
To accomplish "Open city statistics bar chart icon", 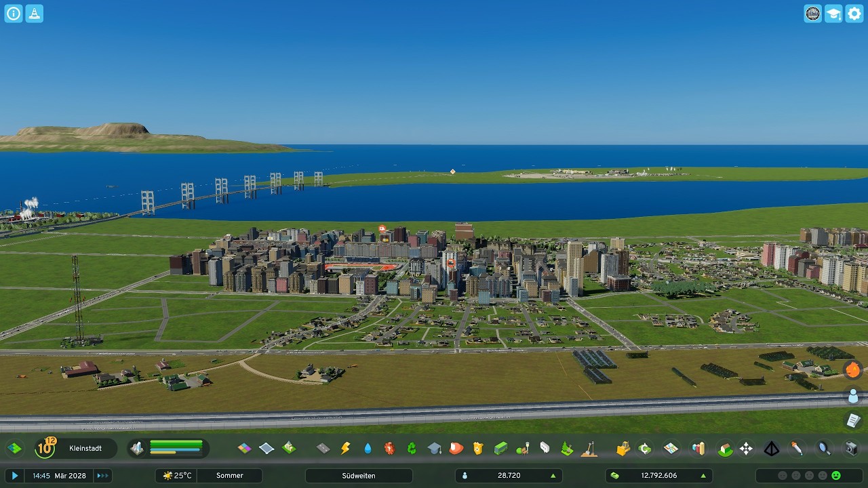I will 698,448.
